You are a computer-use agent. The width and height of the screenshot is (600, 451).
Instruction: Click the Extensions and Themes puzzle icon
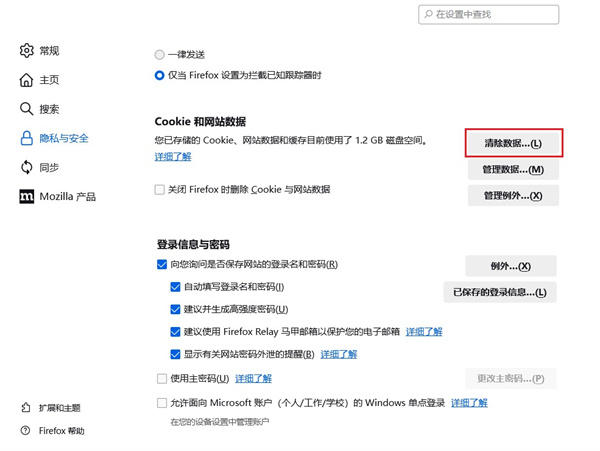[26, 407]
